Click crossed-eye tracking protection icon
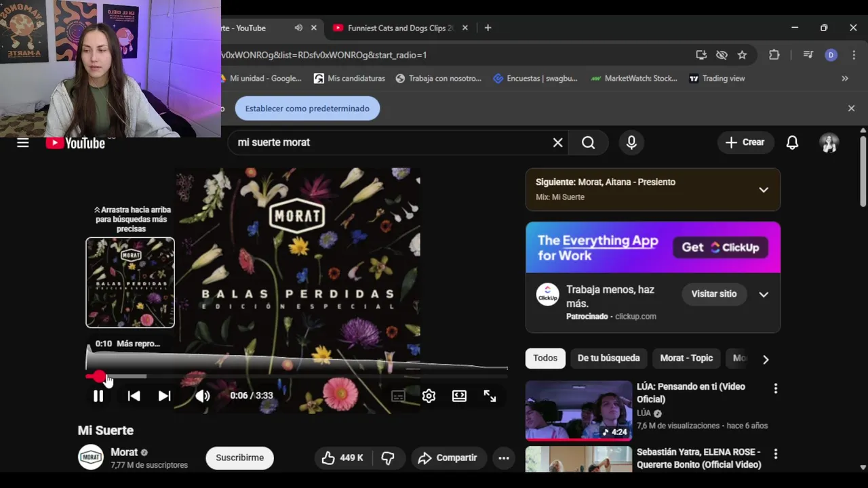 (x=722, y=55)
